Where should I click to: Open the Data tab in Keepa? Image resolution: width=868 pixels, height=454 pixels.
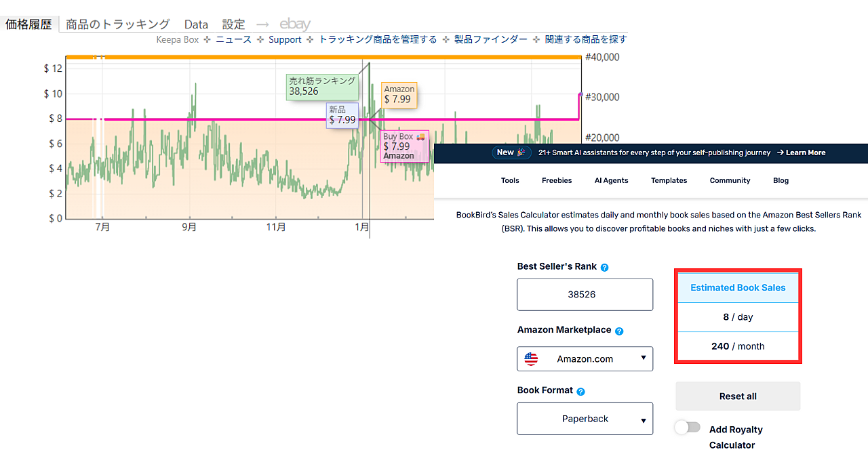tap(196, 24)
